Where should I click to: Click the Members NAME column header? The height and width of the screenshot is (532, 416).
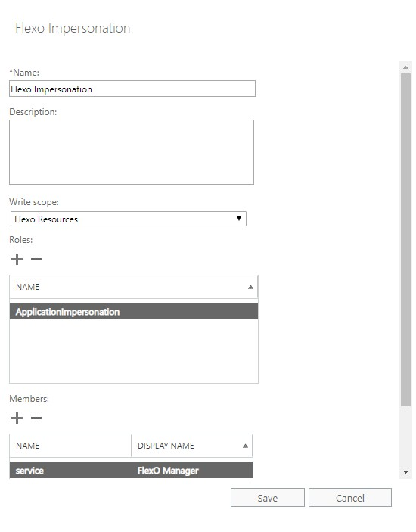(70, 446)
